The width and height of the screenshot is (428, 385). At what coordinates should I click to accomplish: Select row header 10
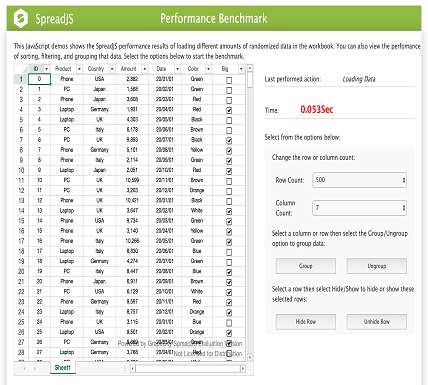pyautogui.click(x=21, y=170)
